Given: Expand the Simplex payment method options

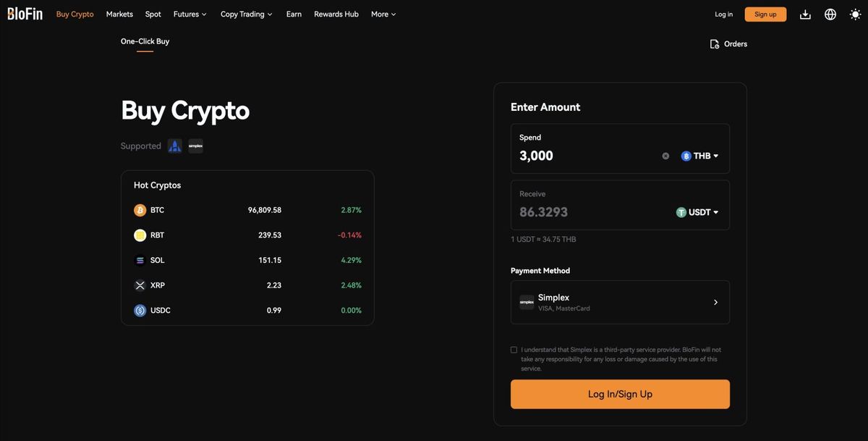Looking at the screenshot, I should 715,303.
